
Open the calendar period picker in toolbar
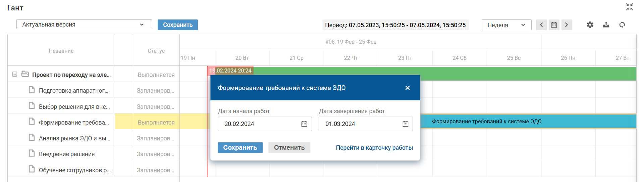(554, 25)
